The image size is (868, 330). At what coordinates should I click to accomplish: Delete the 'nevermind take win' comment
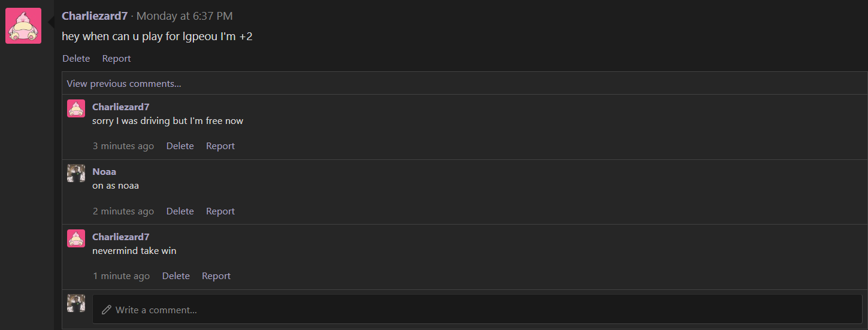tap(176, 275)
